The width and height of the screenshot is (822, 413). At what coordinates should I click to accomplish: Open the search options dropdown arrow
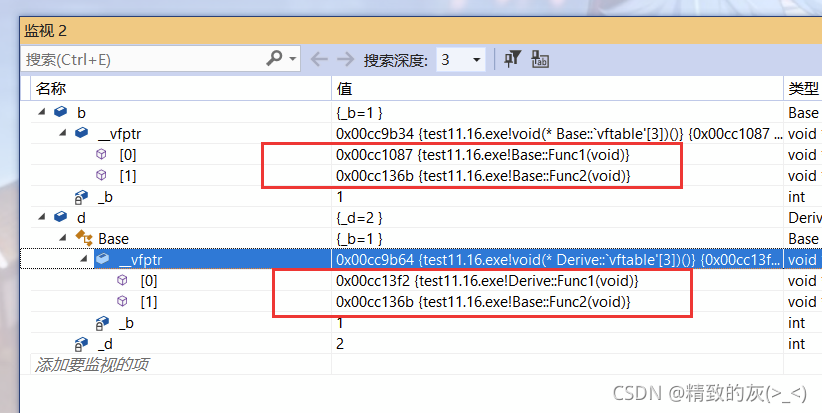tap(293, 59)
